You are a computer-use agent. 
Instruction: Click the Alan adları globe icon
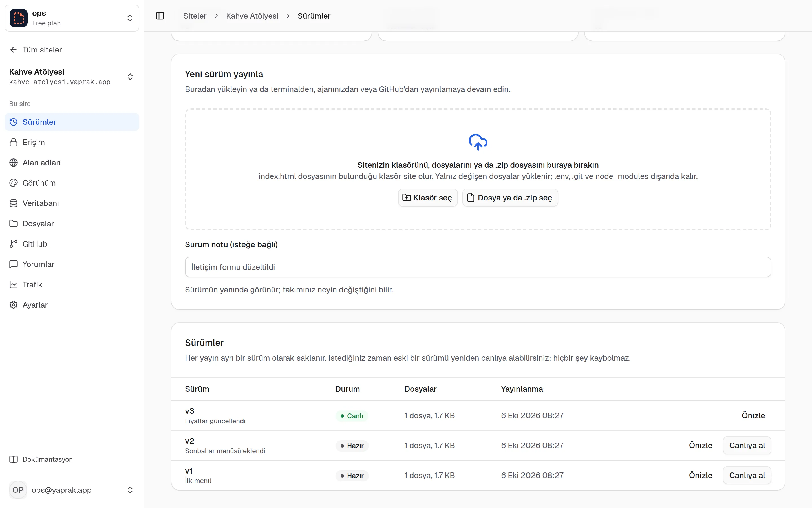coord(14,163)
